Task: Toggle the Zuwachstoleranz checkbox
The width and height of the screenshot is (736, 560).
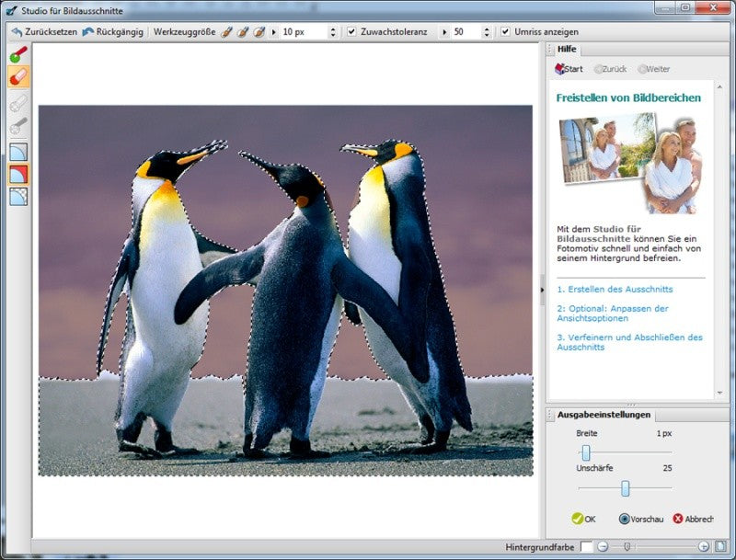Action: [x=351, y=32]
